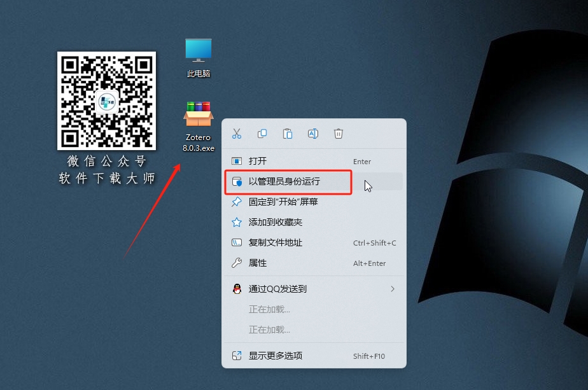The height and width of the screenshot is (390, 588).
Task: Add to favorites via 添加到收藏夹
Action: tap(279, 222)
